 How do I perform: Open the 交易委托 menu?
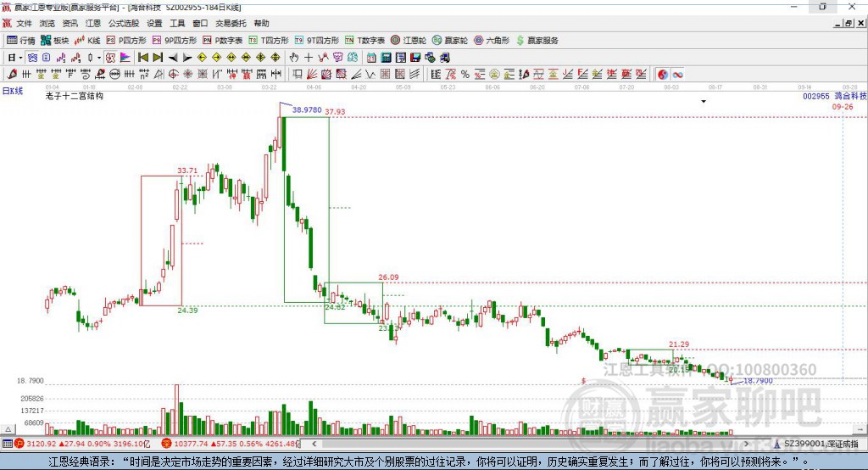(x=231, y=23)
